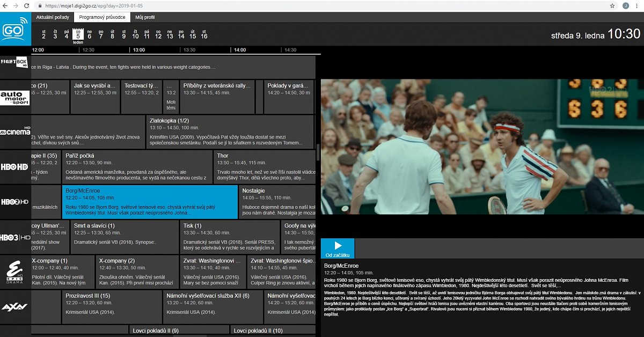
Task: Pick Sunday the 6th in the date bar
Action: point(89,34)
